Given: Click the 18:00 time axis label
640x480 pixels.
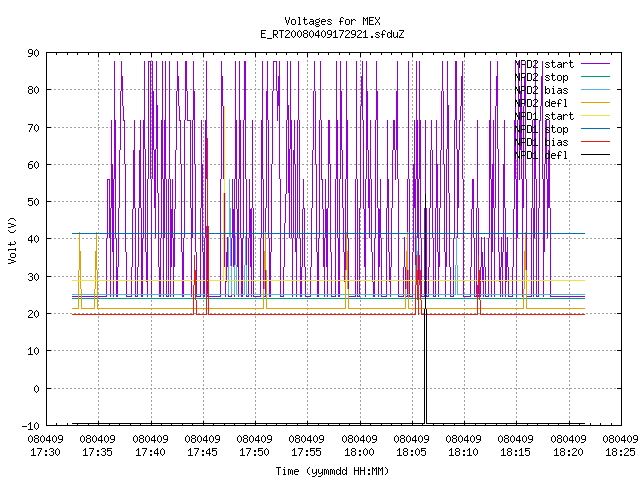Looking at the screenshot, I should (x=359, y=452).
